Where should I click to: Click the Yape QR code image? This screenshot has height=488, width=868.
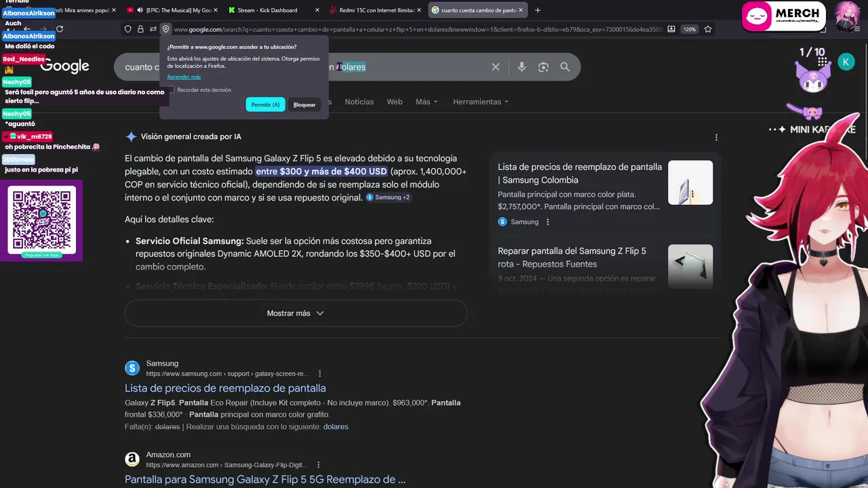[41, 220]
